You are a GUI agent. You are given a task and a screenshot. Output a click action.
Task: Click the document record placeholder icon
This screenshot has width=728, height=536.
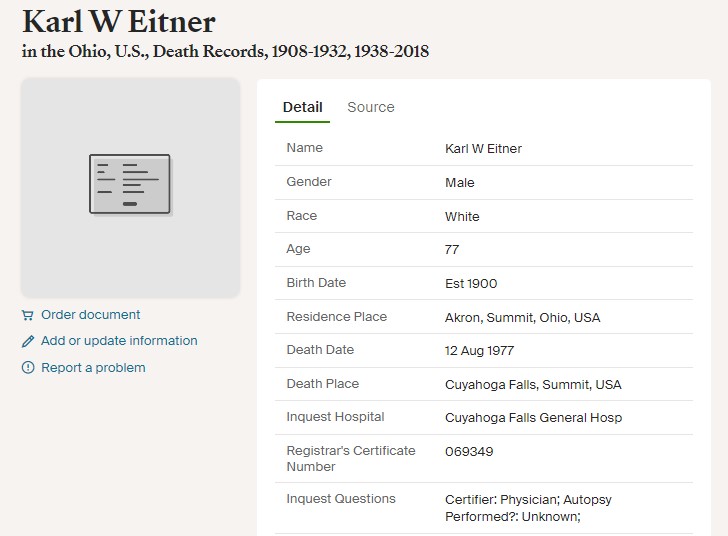click(x=130, y=184)
